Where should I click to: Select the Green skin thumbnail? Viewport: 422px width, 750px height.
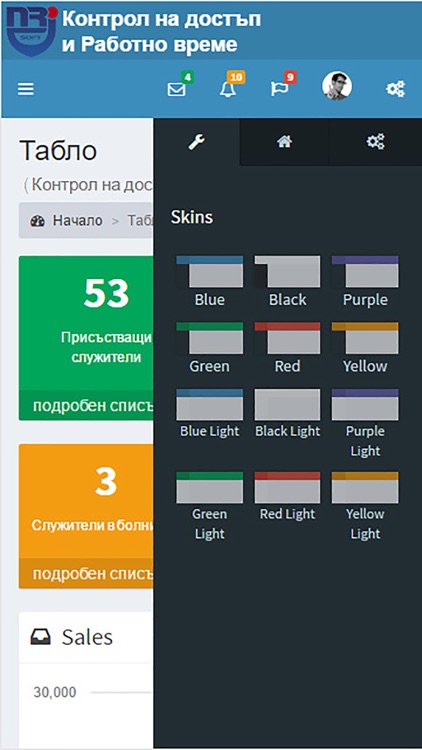click(210, 338)
